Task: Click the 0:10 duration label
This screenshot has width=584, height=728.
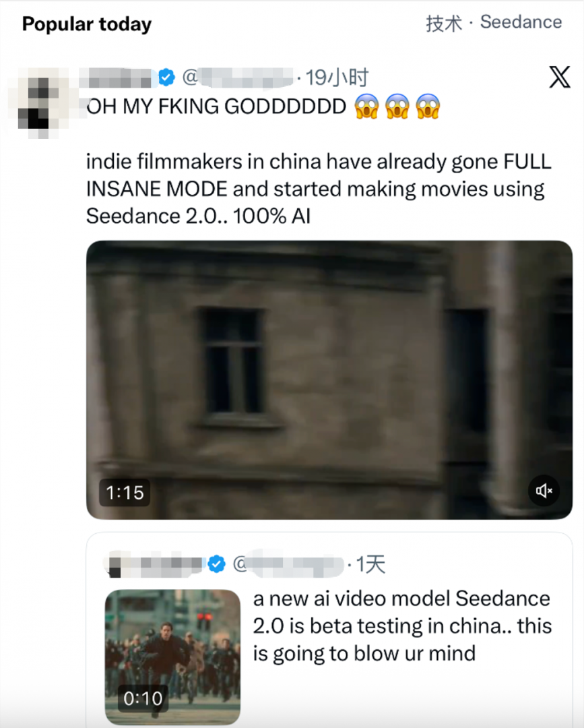Action: [143, 699]
